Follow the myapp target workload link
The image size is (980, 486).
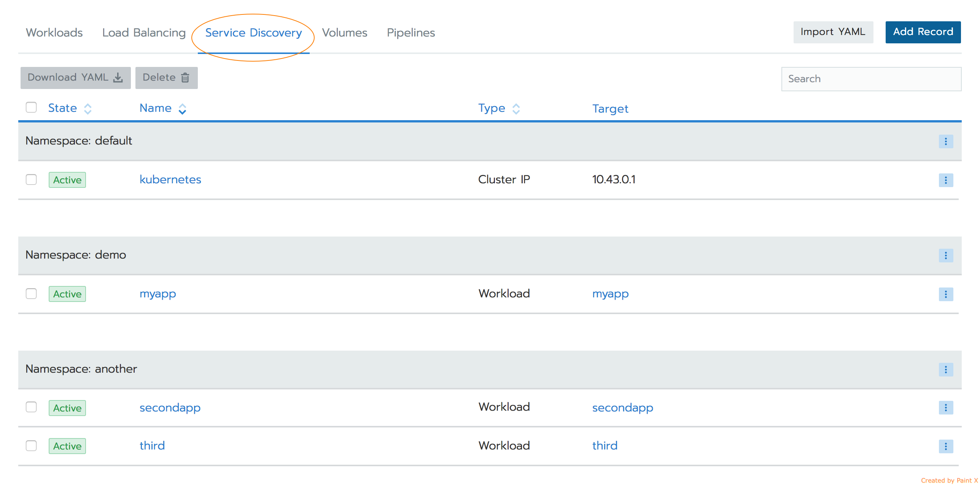tap(610, 294)
